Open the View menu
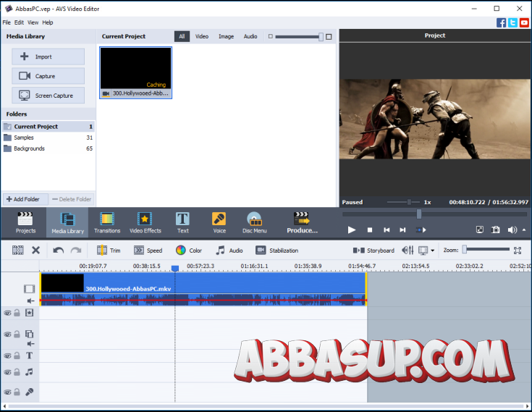Viewport: 532px width, 412px height. click(33, 22)
